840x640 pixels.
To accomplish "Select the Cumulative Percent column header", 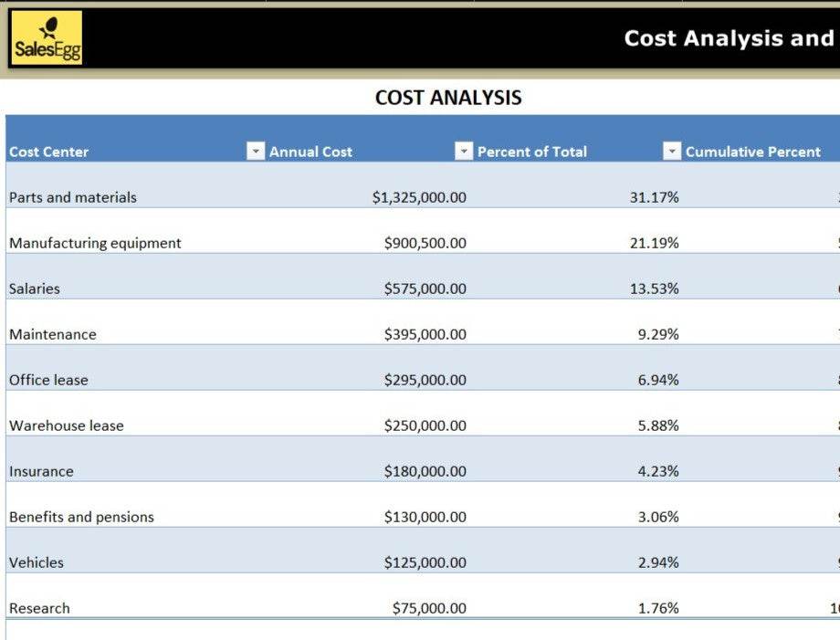I will 752,152.
